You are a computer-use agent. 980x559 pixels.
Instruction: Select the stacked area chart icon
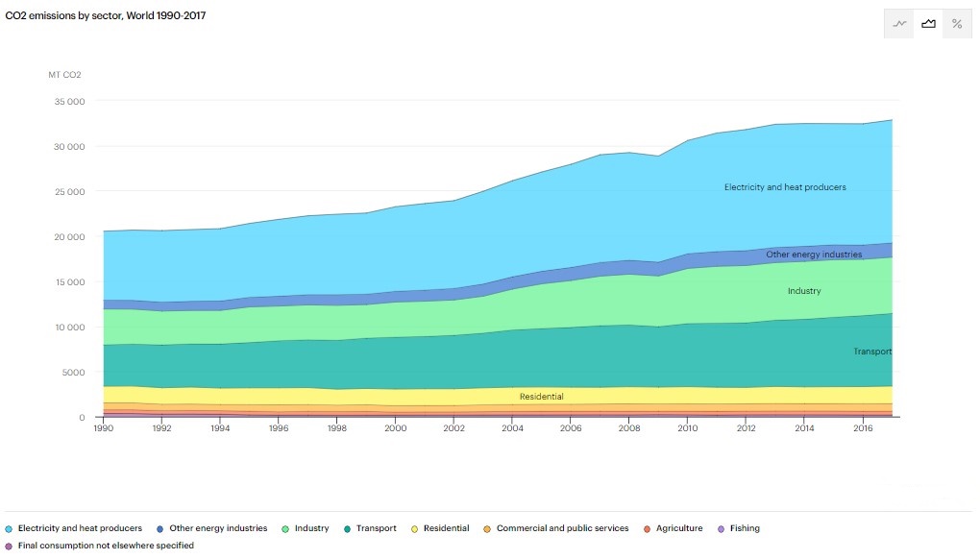(x=928, y=24)
